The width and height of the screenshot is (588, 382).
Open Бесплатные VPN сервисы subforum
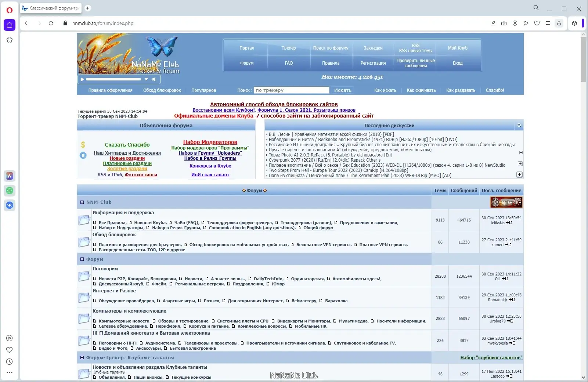(x=323, y=245)
